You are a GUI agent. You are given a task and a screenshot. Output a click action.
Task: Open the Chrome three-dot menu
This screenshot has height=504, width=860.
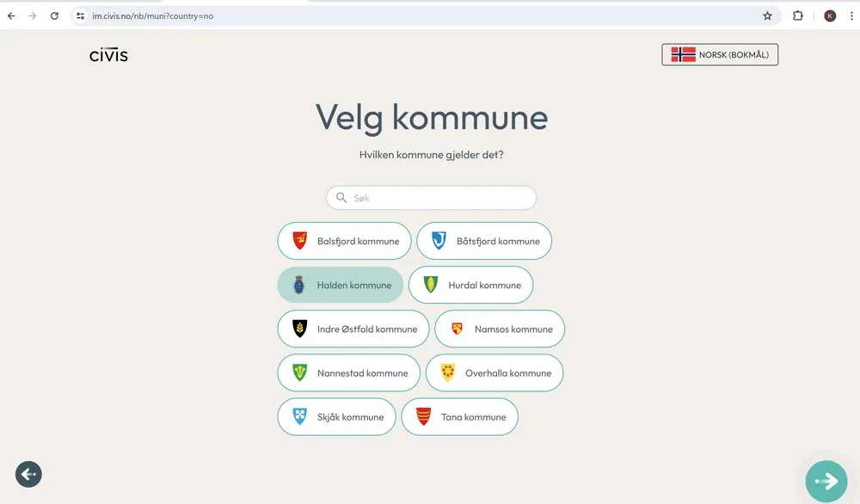click(849, 15)
